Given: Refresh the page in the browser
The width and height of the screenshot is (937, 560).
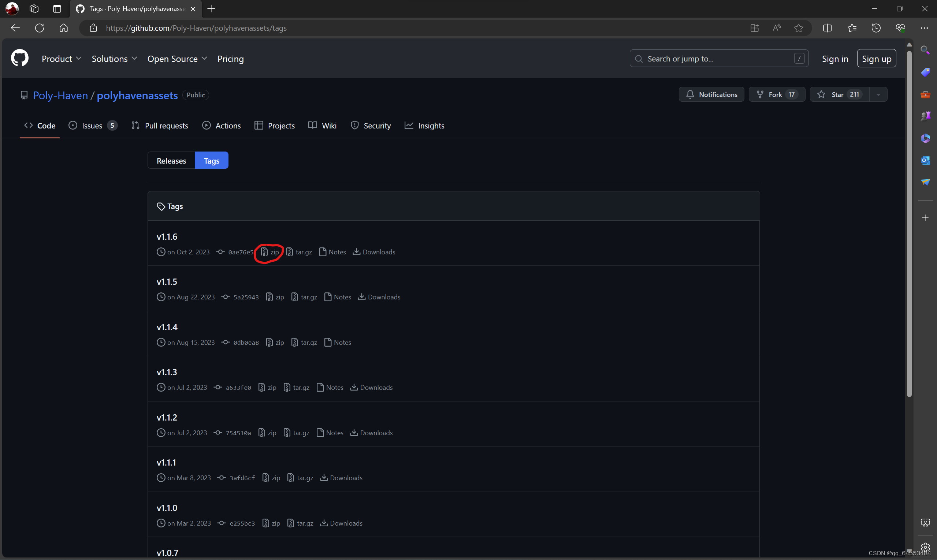Looking at the screenshot, I should pos(39,28).
